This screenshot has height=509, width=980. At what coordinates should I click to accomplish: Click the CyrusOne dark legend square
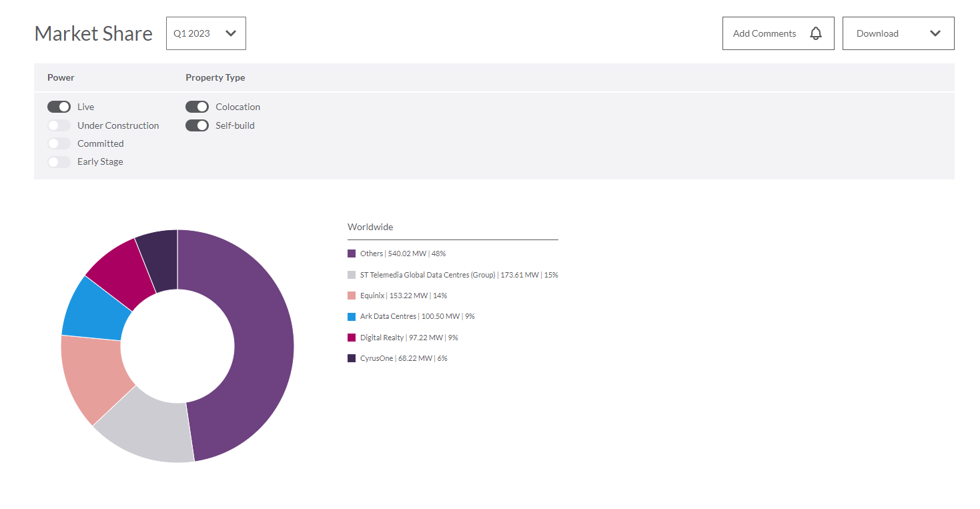click(352, 358)
